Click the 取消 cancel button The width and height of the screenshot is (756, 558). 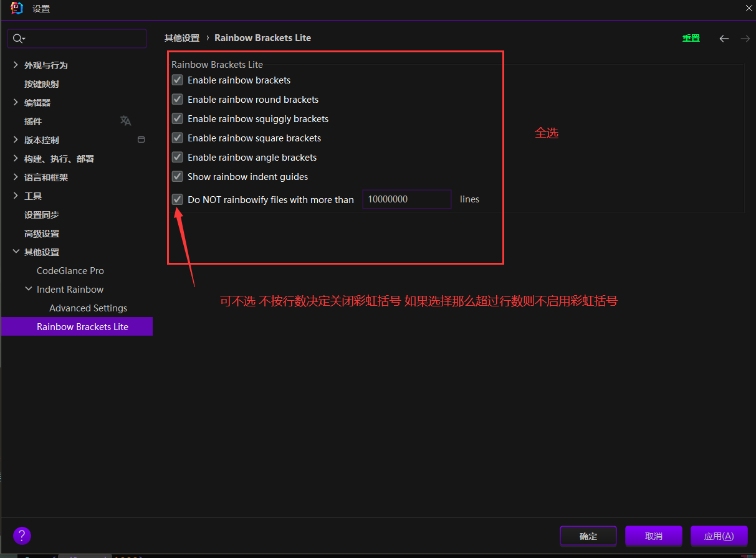click(654, 536)
